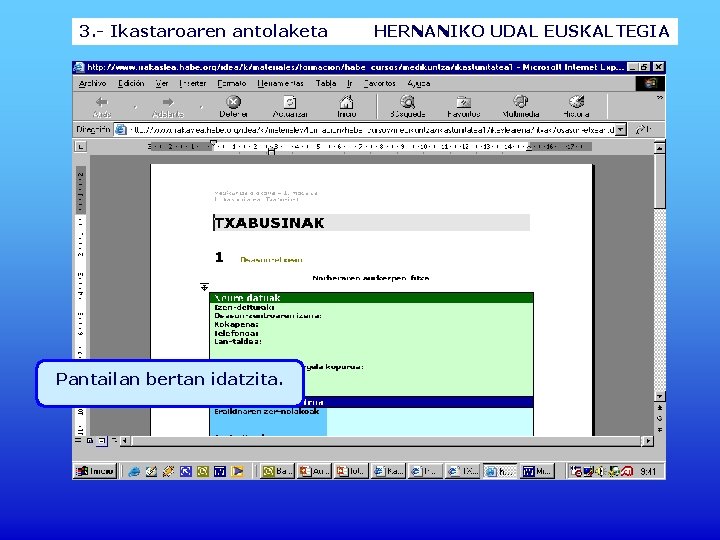This screenshot has width=720, height=540.
Task: Open the Word quick launch icon
Action: click(220, 471)
